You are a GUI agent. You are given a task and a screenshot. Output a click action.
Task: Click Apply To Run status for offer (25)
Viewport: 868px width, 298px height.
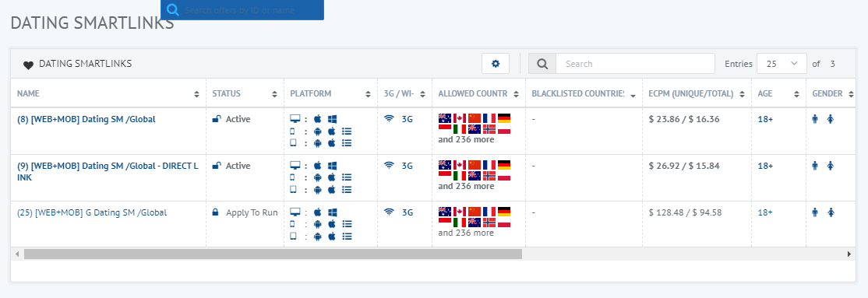tap(252, 212)
